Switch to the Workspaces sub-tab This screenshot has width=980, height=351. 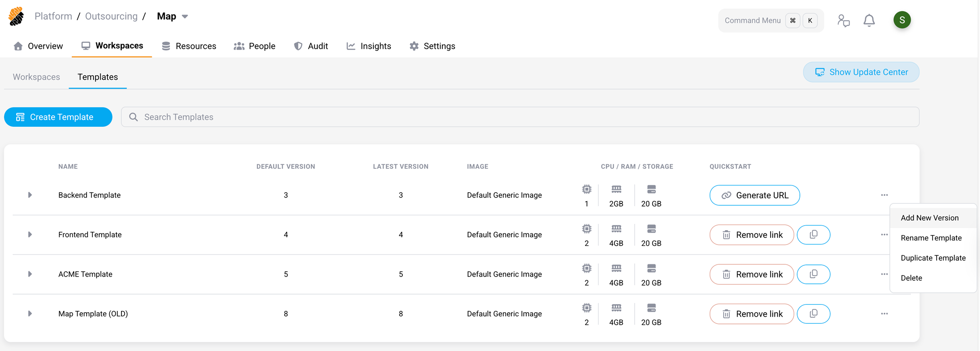coord(36,77)
